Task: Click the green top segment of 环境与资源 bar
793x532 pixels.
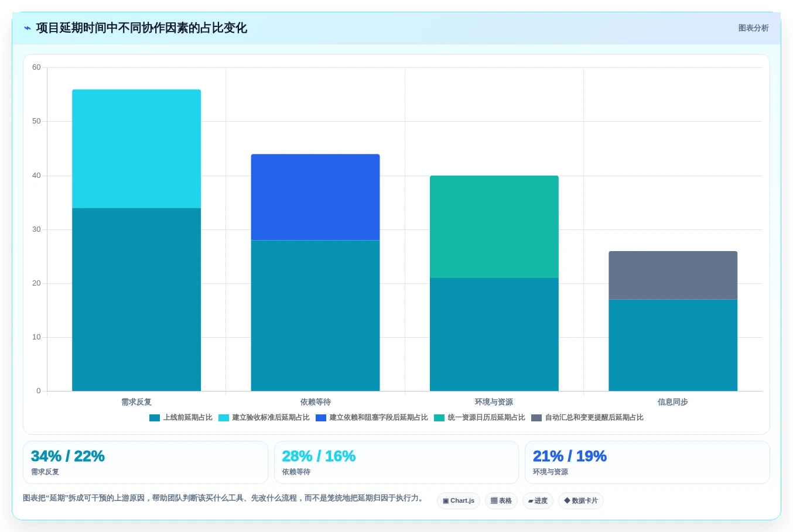Action: click(x=494, y=226)
